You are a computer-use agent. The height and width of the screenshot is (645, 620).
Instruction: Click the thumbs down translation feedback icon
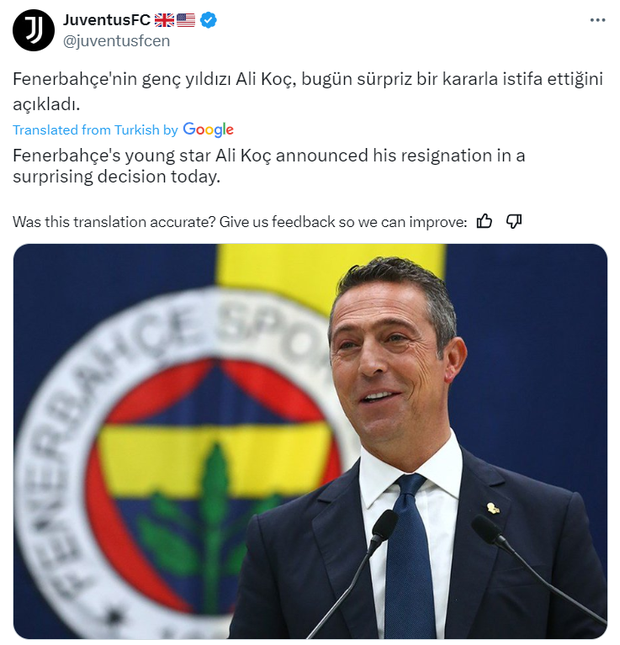tap(514, 221)
